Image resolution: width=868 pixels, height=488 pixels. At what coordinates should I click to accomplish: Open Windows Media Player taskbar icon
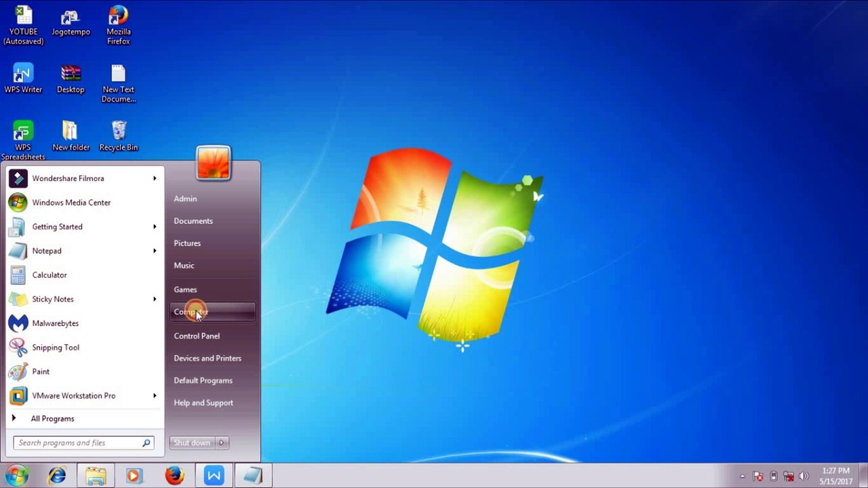point(134,476)
